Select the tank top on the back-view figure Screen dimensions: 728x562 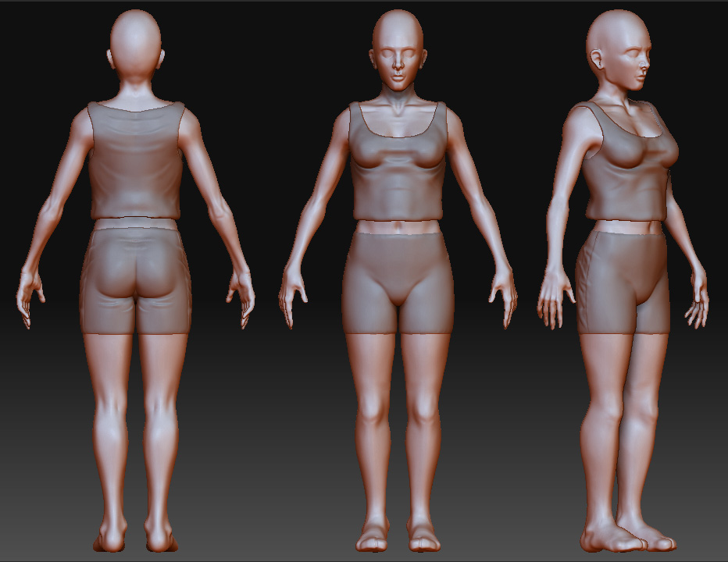[136, 160]
